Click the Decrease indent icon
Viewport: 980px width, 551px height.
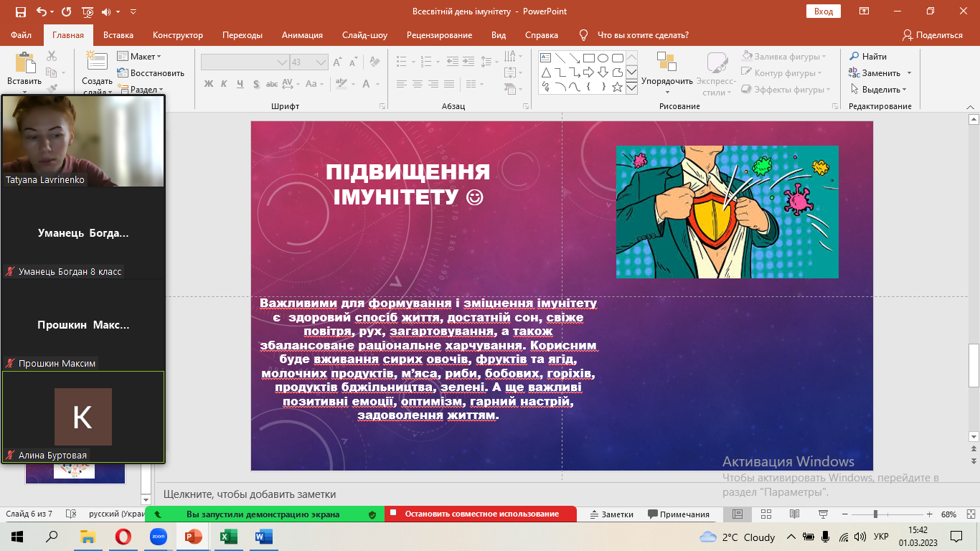453,62
